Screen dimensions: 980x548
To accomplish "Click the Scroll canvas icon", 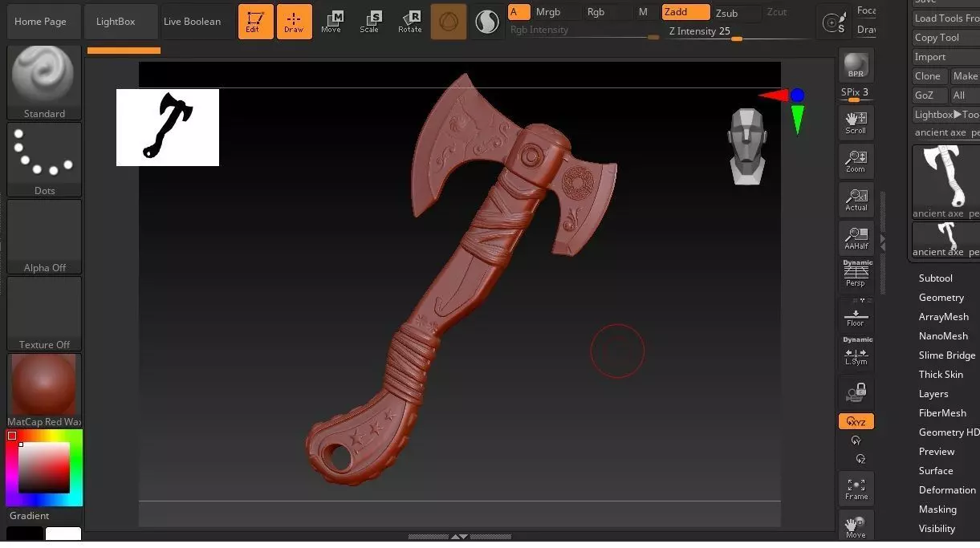I will tap(856, 122).
